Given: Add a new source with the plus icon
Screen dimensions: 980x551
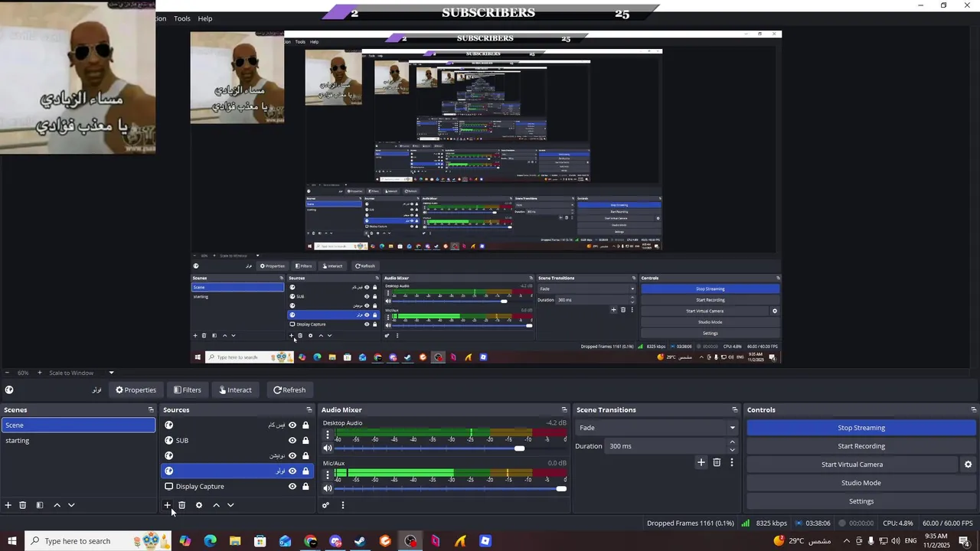Looking at the screenshot, I should [x=168, y=505].
